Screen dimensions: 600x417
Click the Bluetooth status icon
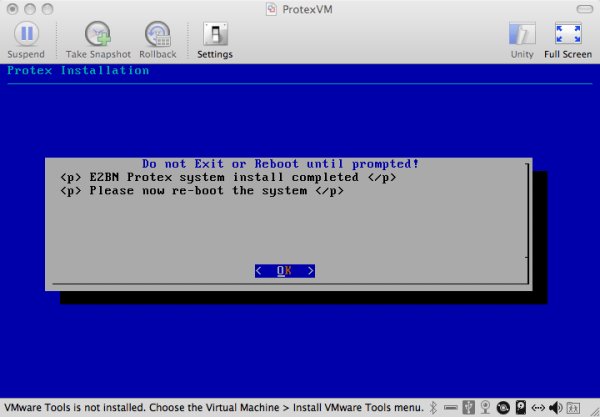tap(433, 408)
